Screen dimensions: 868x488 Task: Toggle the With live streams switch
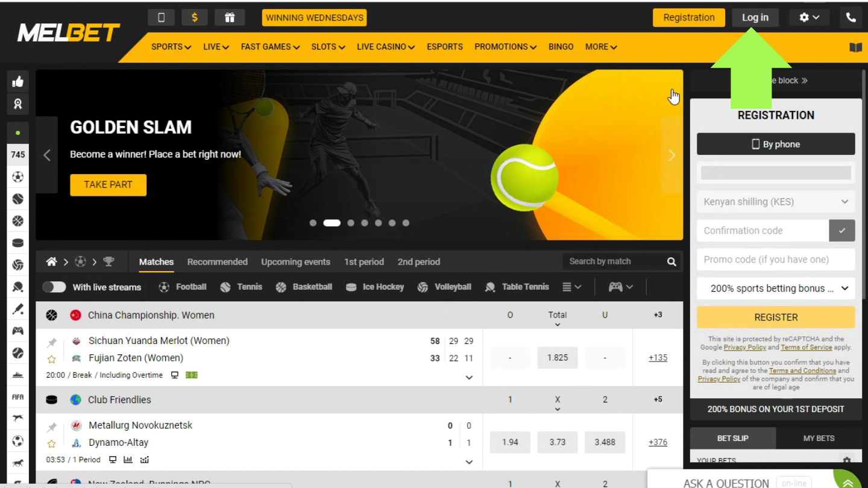(54, 287)
